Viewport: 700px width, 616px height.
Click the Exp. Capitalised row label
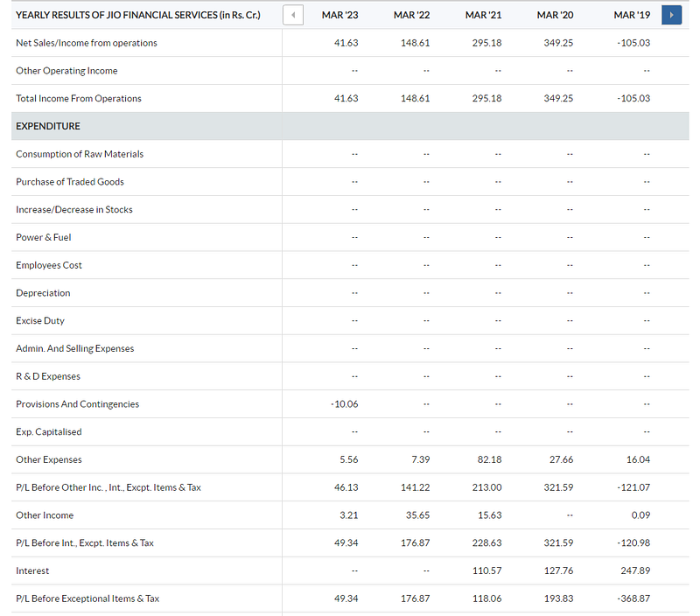coord(49,432)
